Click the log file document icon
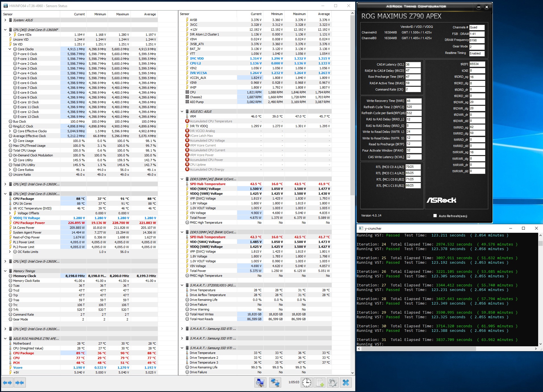Image resolution: width=543 pixels, height=392 pixels. pos(320,383)
